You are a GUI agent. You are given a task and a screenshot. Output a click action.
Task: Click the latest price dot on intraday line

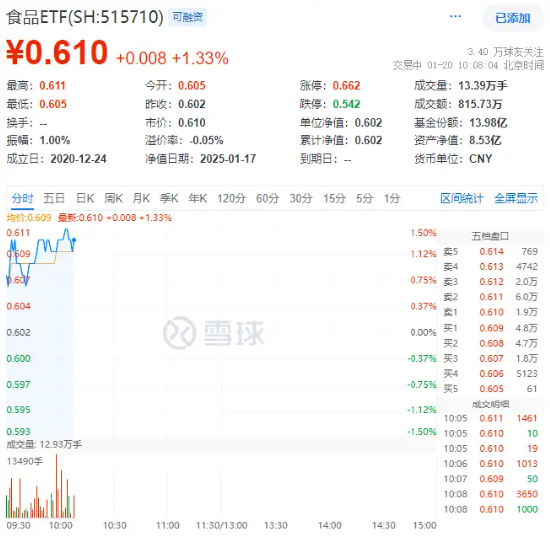point(74,240)
